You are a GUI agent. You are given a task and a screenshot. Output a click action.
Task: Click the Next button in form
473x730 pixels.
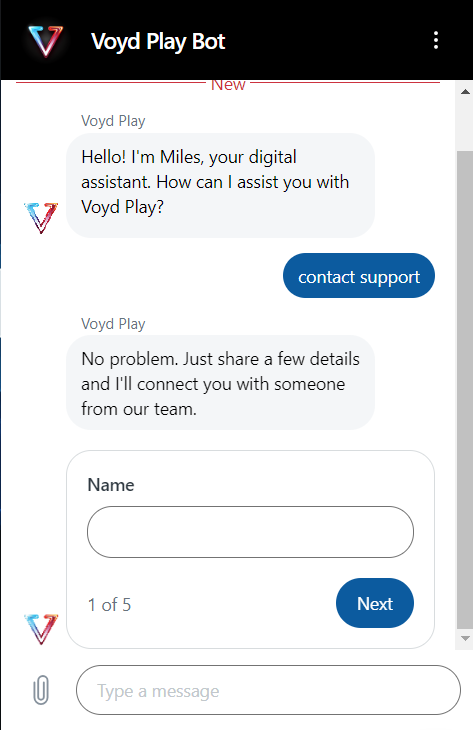point(375,603)
